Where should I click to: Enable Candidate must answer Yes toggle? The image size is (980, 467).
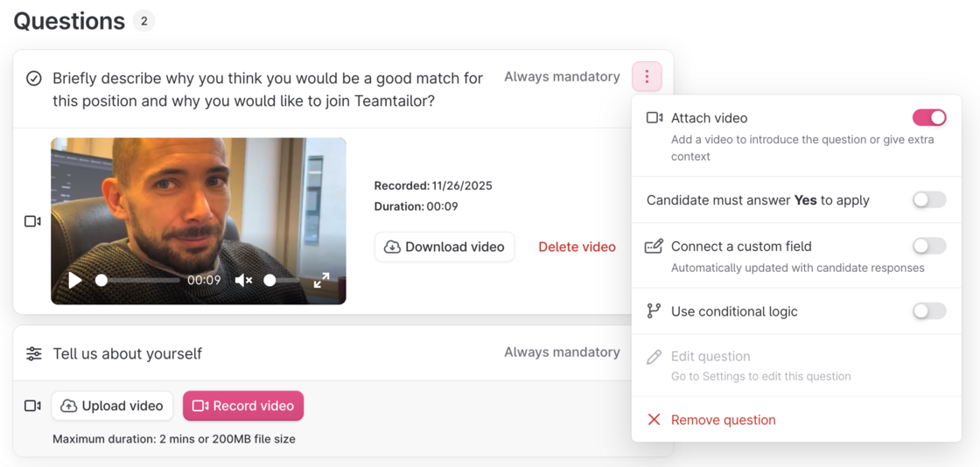tap(928, 200)
